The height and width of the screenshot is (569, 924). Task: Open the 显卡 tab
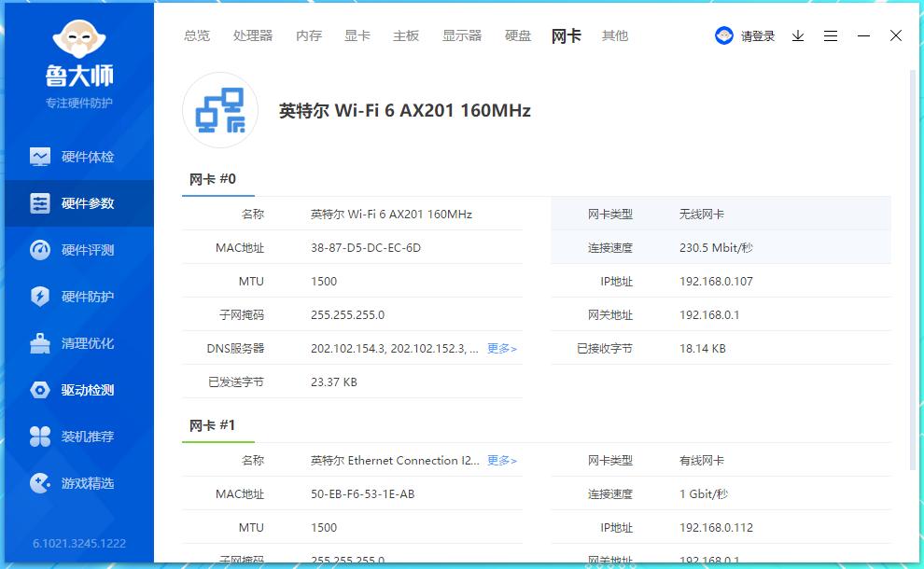(x=357, y=35)
